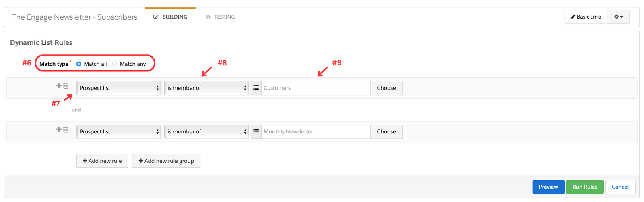Click the Add new rule group button
The image size is (644, 202).
(x=166, y=161)
